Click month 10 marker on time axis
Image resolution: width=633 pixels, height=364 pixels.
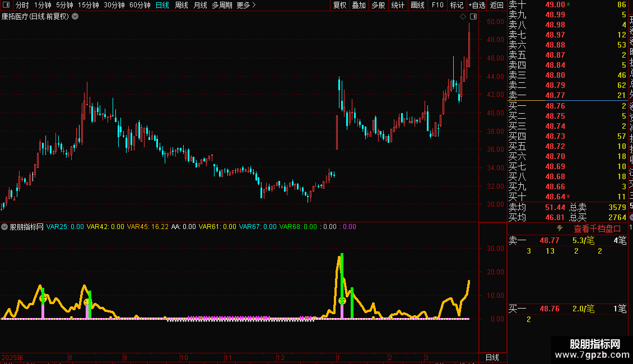[184, 357]
